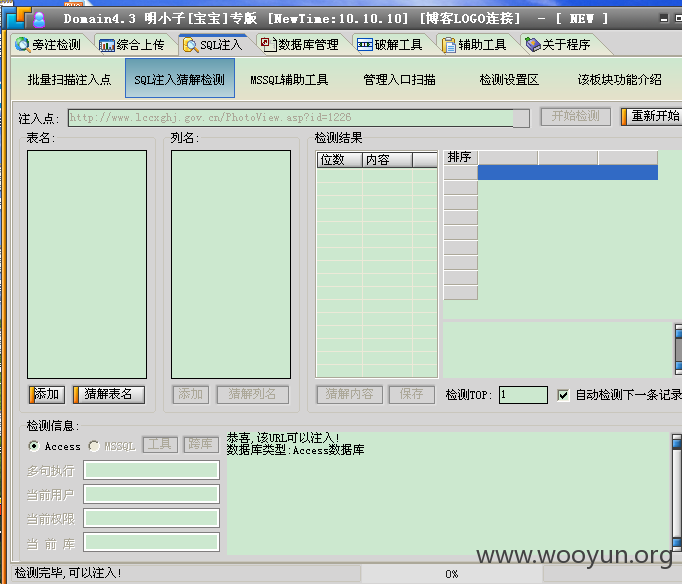The image size is (682, 584).
Task: Click 添加 button under 列名 list
Action: [x=191, y=394]
